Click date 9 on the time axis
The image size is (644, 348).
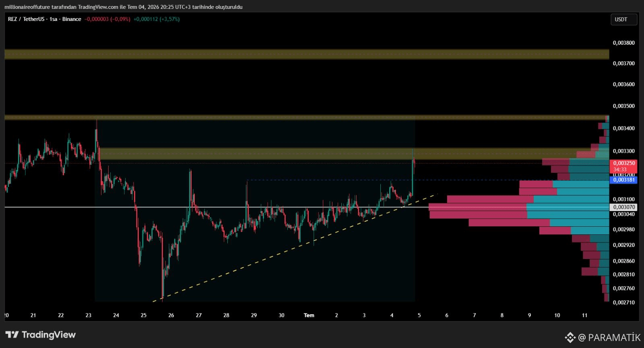click(x=529, y=315)
